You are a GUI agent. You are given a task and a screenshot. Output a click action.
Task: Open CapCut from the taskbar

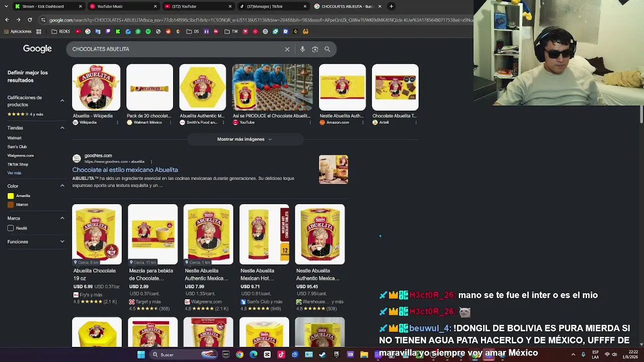coord(267,354)
